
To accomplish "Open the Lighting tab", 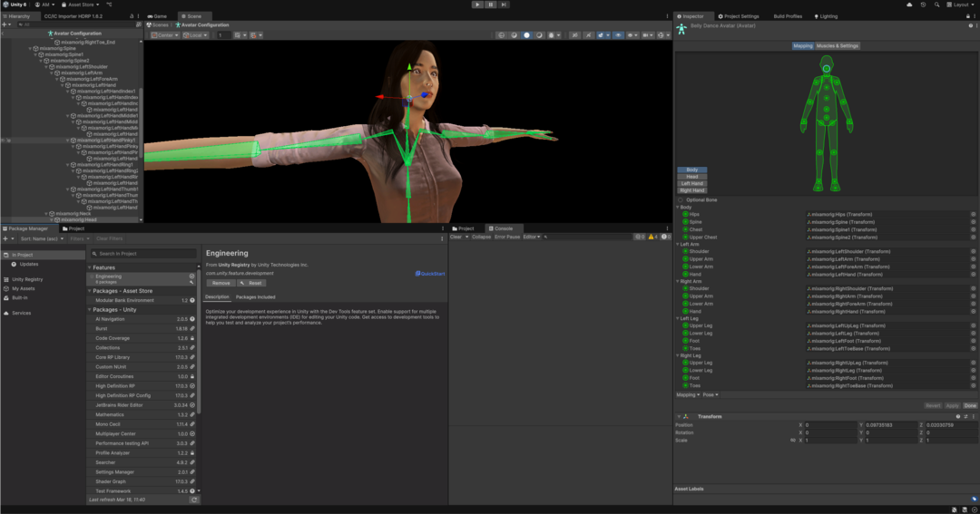I will (826, 16).
